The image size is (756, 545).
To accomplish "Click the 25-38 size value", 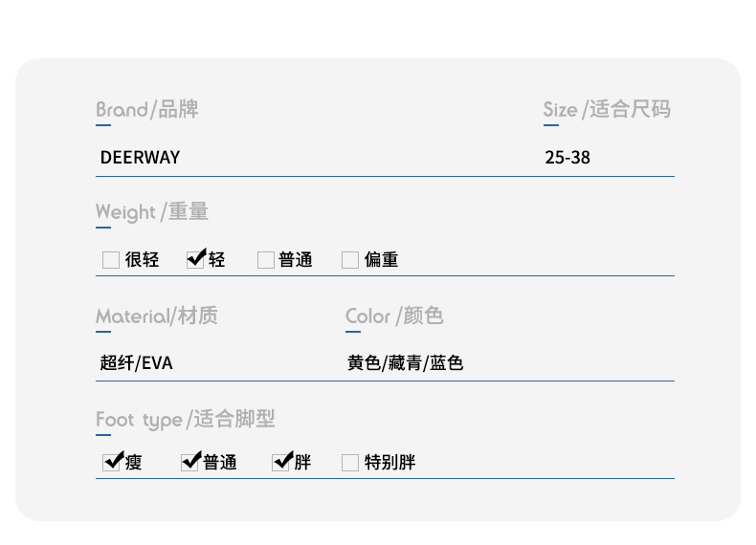I will click(567, 158).
